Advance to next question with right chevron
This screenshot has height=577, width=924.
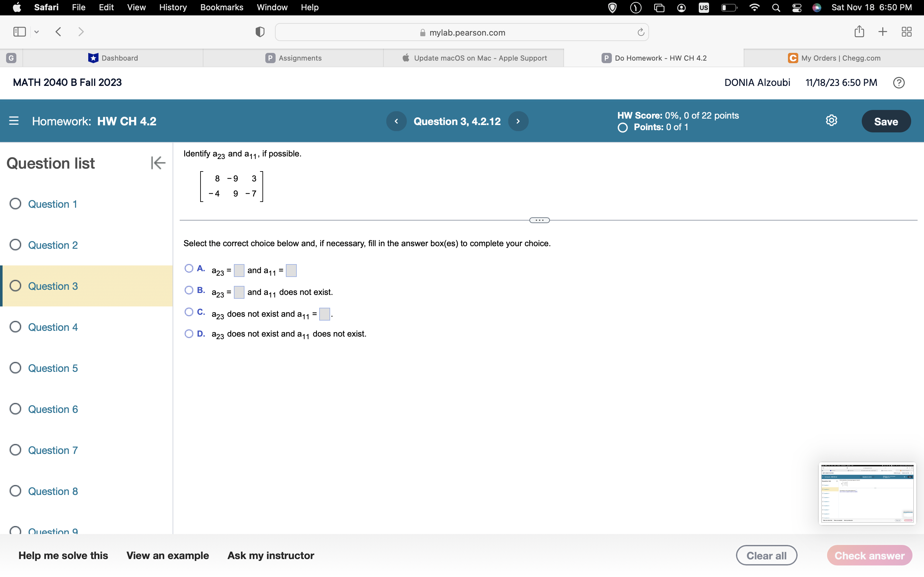point(518,121)
